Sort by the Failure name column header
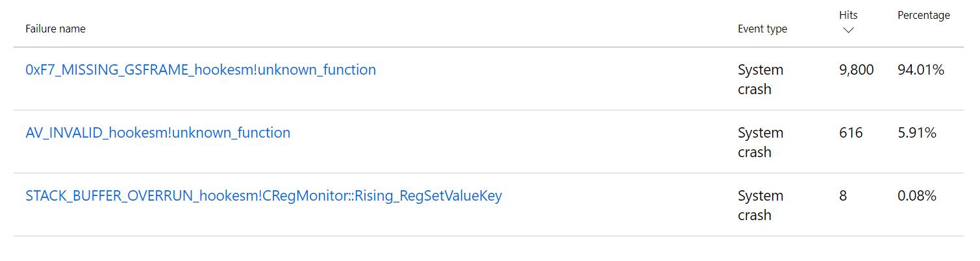 (55, 29)
